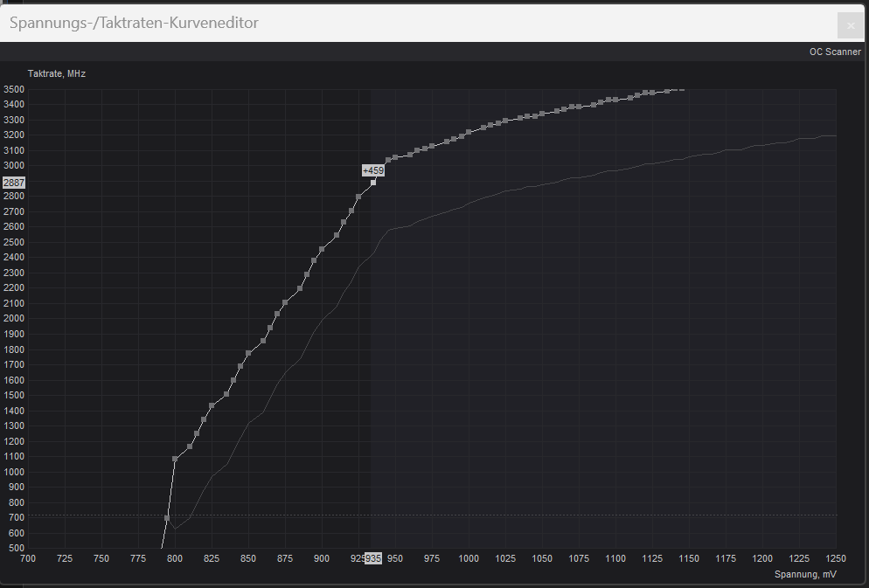Click the 3000 label on frequency axis

click(14, 165)
